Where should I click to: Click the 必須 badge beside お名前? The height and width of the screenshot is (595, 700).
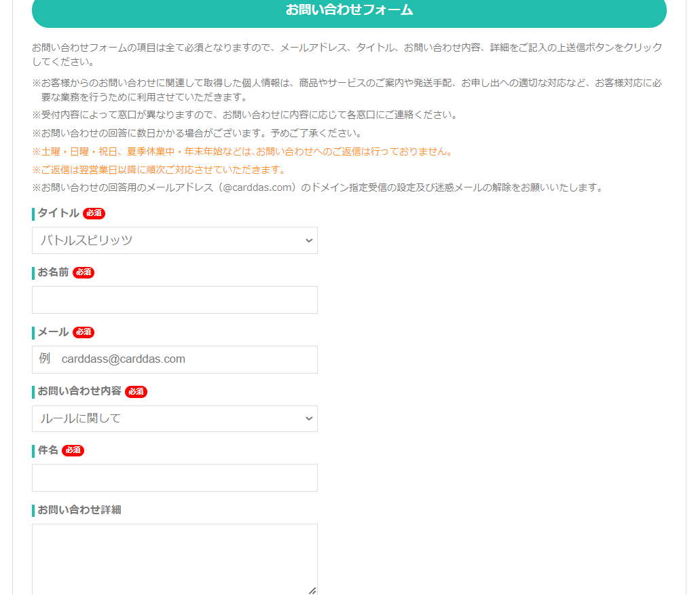pos(84,272)
